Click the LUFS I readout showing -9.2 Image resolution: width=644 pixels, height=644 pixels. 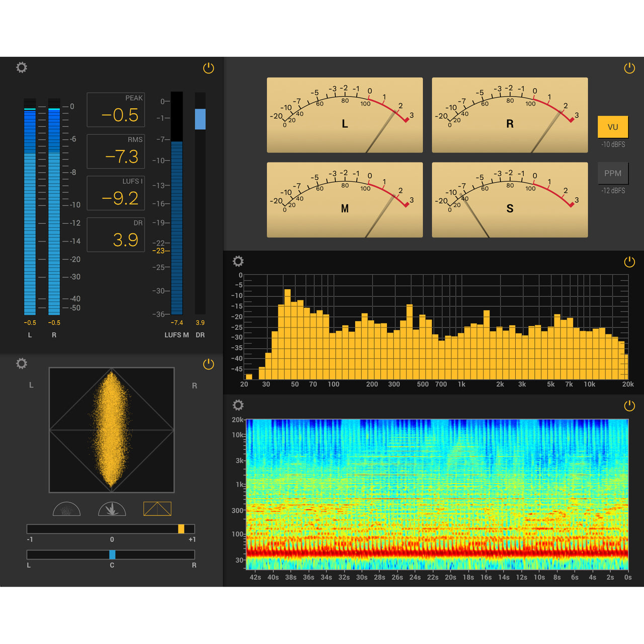click(x=116, y=193)
